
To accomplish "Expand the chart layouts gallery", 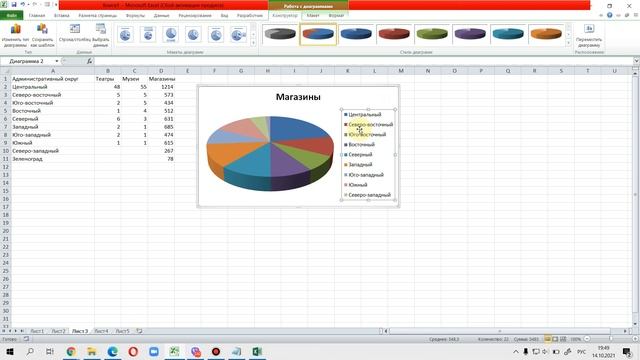I will pos(253,42).
